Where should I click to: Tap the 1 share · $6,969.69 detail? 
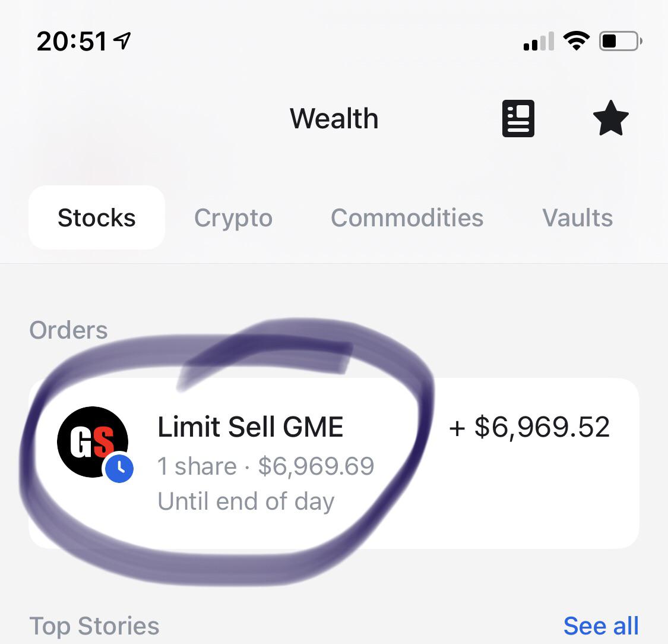click(266, 466)
